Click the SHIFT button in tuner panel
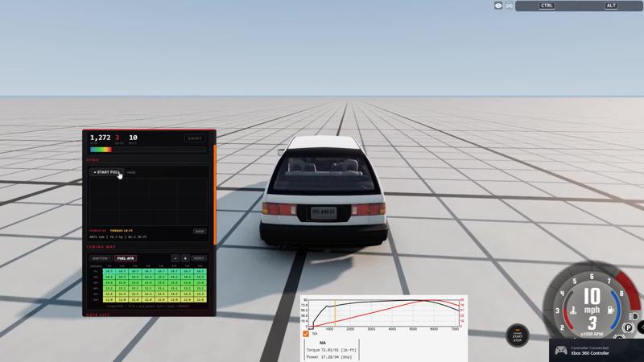This screenshot has height=362, width=644. click(x=195, y=138)
